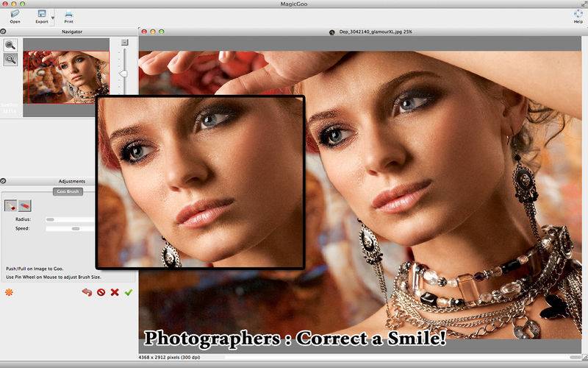This screenshot has height=368, width=588.
Task: Click the zoom out magnifier in Navigator
Action: click(x=11, y=60)
